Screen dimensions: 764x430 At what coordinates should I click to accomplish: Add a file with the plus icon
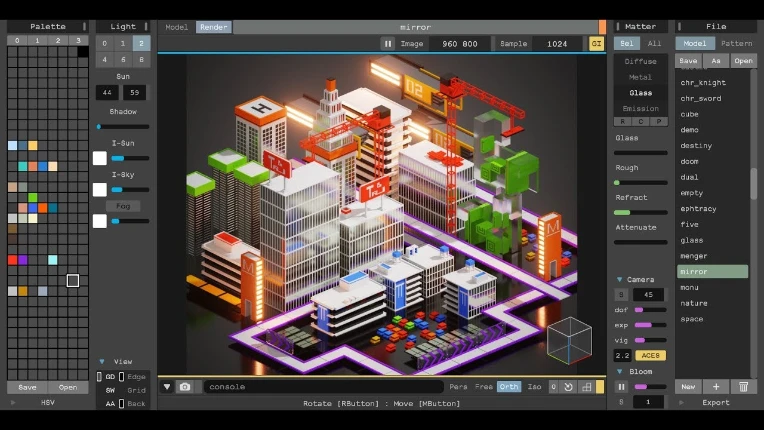pyautogui.click(x=716, y=387)
